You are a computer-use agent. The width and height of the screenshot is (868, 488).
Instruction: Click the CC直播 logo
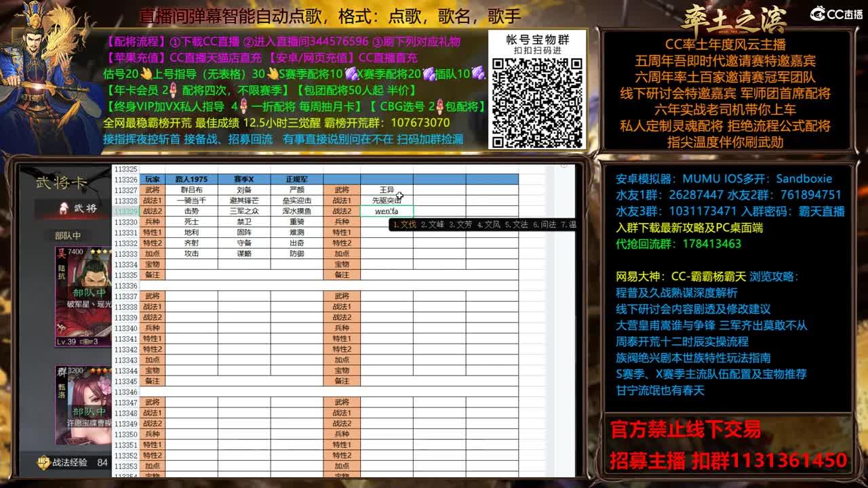pyautogui.click(x=836, y=14)
